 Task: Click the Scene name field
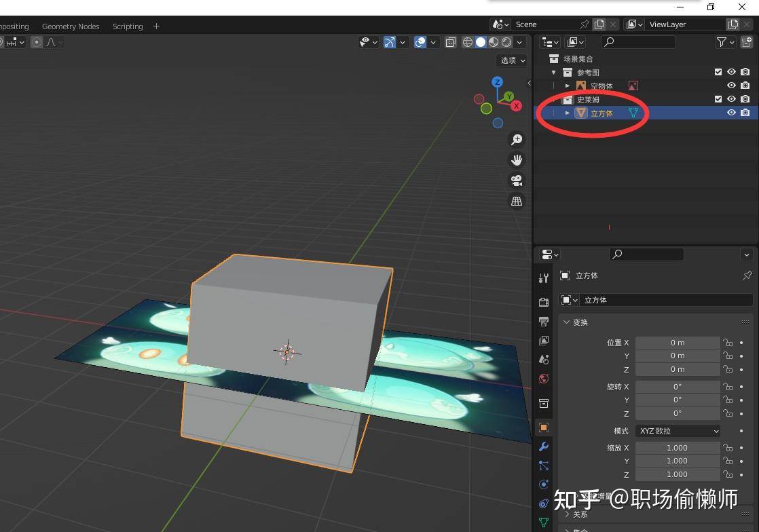(546, 24)
